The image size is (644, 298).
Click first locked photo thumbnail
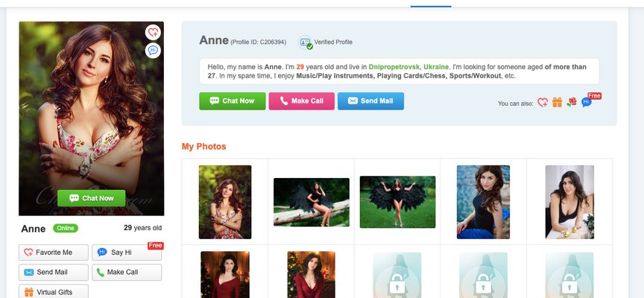coord(397,275)
